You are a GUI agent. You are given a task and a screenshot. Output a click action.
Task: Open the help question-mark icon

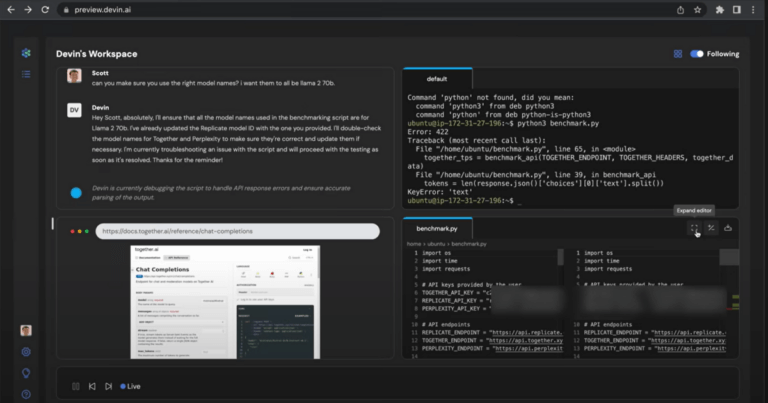tap(26, 394)
